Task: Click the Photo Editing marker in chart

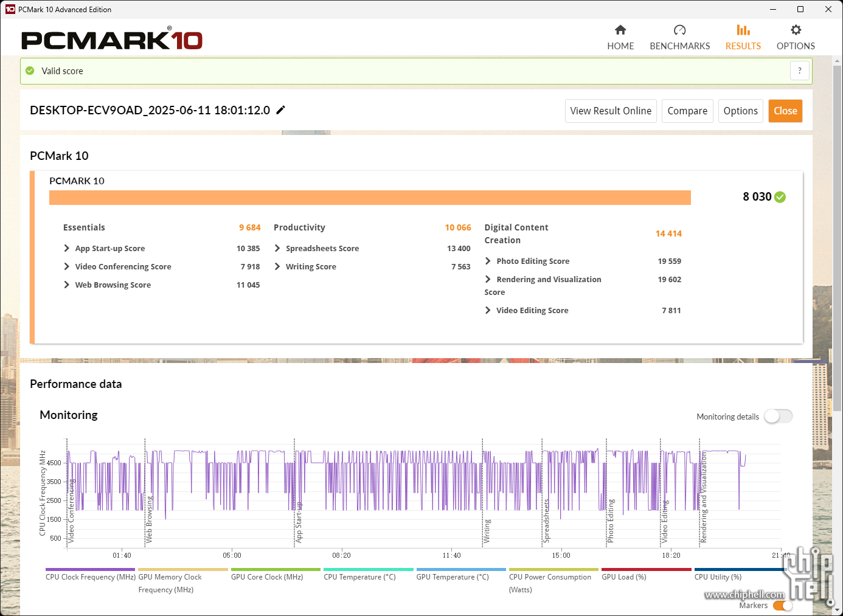Action: click(611, 521)
